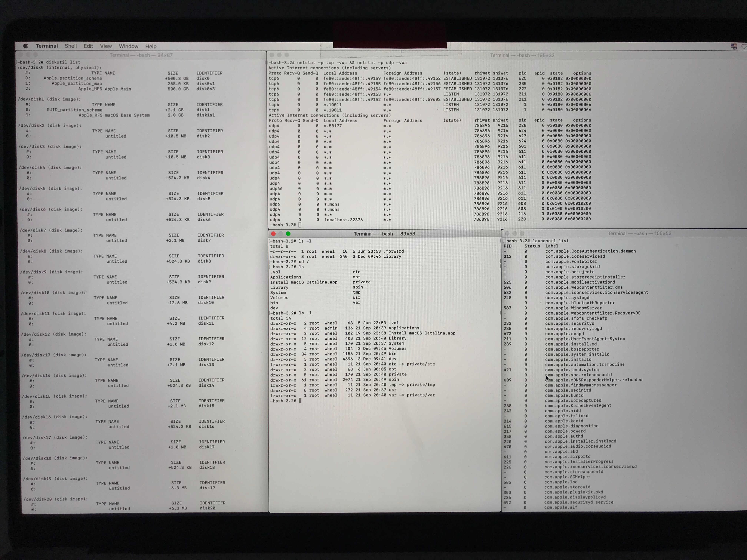This screenshot has width=747, height=560.
Task: Expand the View menu
Action: pyautogui.click(x=106, y=46)
